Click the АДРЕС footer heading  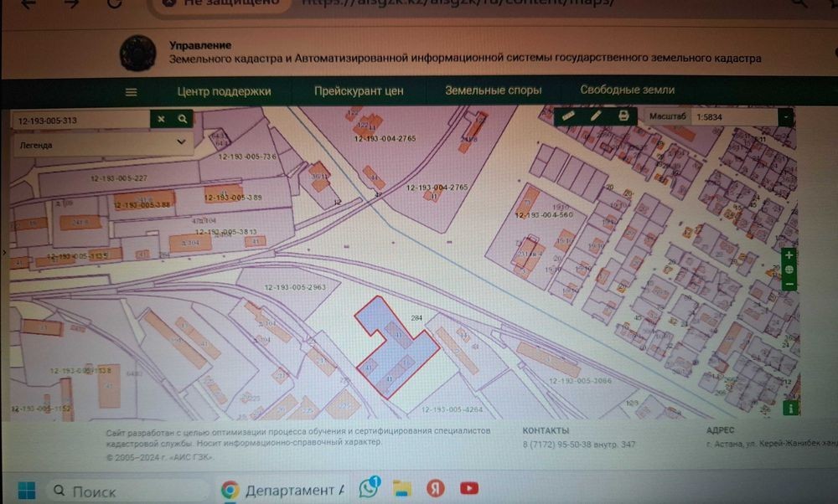point(720,429)
